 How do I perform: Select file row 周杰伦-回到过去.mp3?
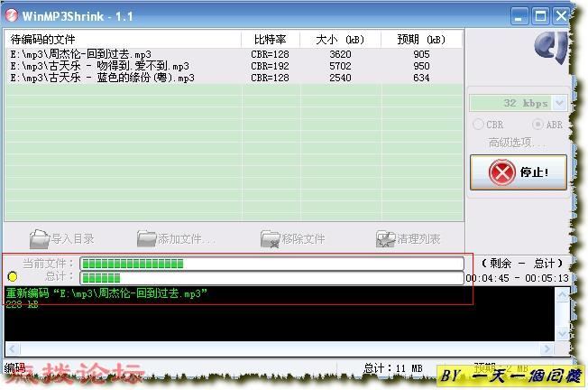[x=234, y=54]
